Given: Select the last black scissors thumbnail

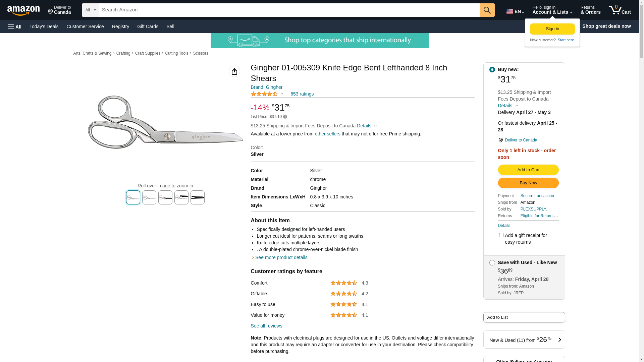Looking at the screenshot, I should [197, 197].
